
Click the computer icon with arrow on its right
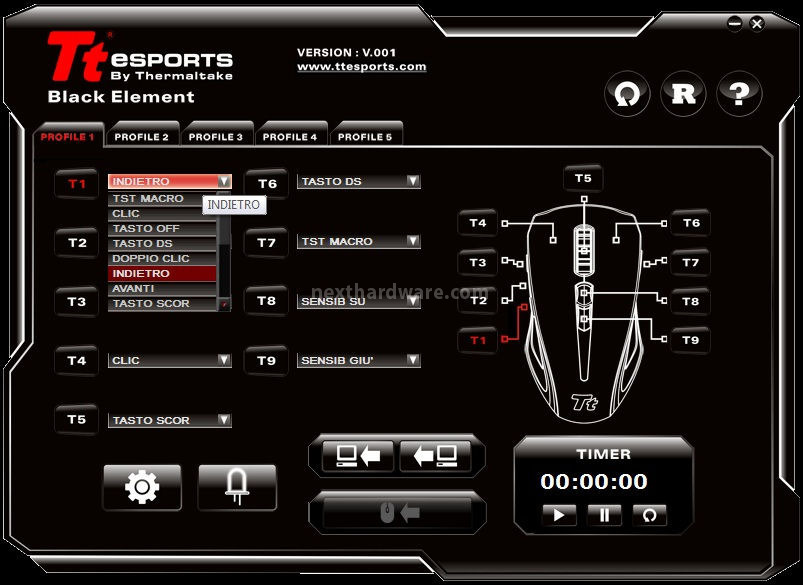pos(358,455)
